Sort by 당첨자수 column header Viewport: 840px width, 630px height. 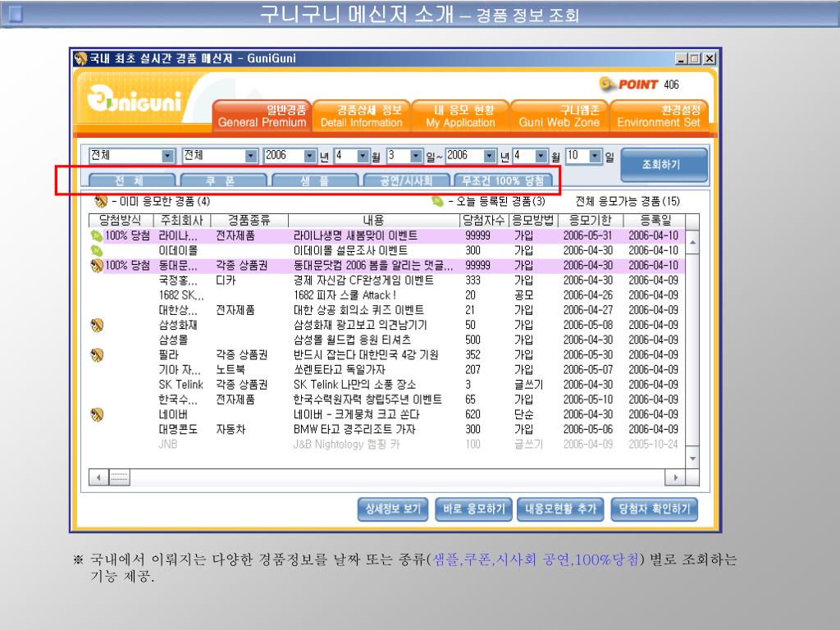(x=484, y=220)
